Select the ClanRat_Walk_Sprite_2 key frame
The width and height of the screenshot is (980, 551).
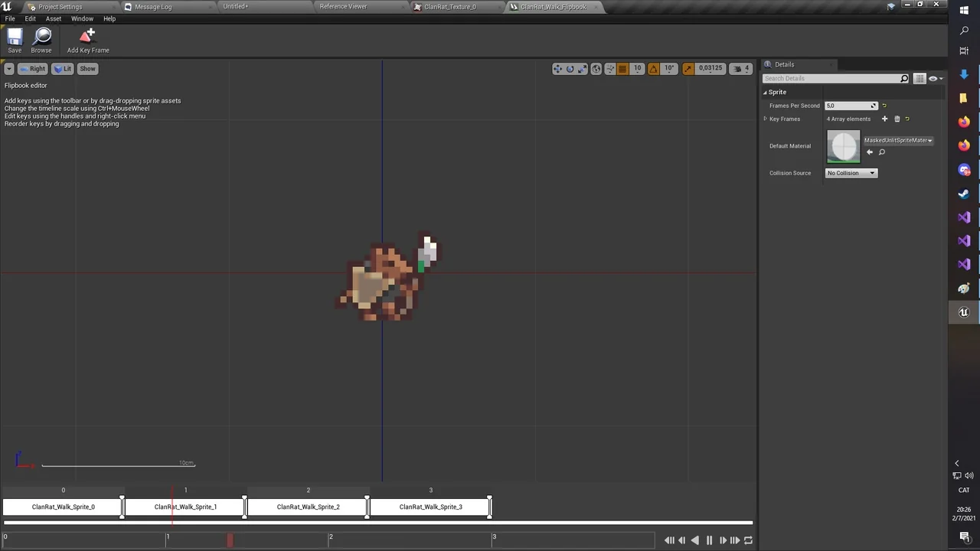tap(308, 507)
